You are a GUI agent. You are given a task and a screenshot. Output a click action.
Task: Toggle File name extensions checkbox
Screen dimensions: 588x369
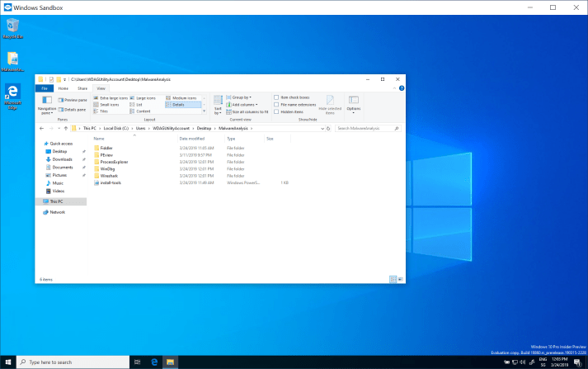coord(276,105)
